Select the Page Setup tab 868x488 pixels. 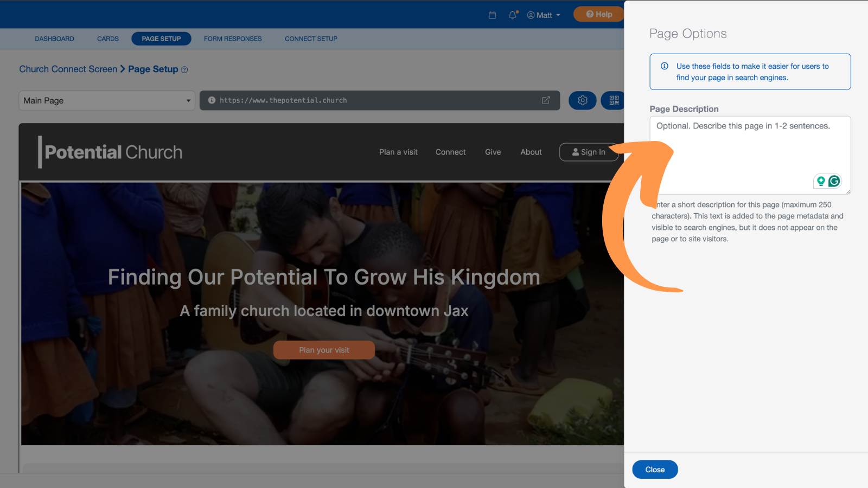[x=161, y=39]
